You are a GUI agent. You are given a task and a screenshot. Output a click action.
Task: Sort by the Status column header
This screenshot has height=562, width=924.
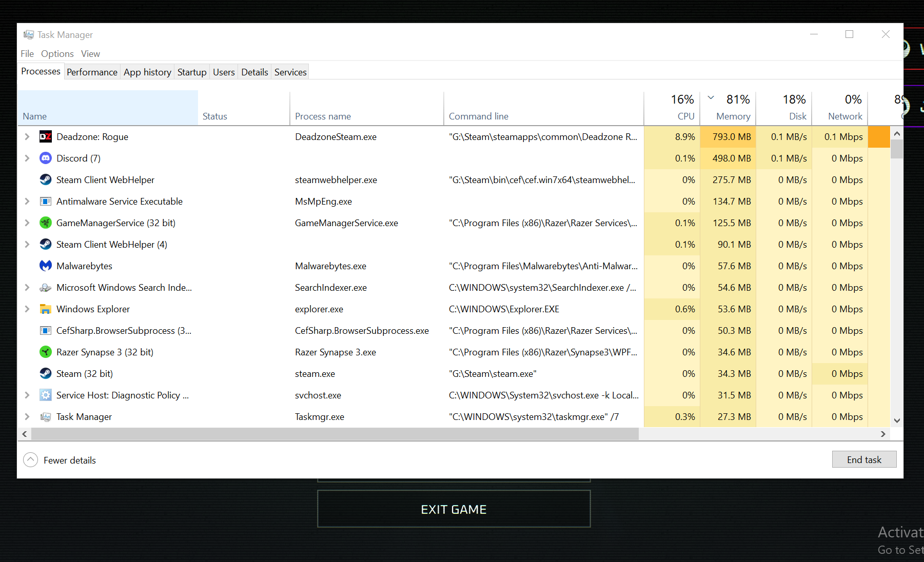tap(244, 108)
